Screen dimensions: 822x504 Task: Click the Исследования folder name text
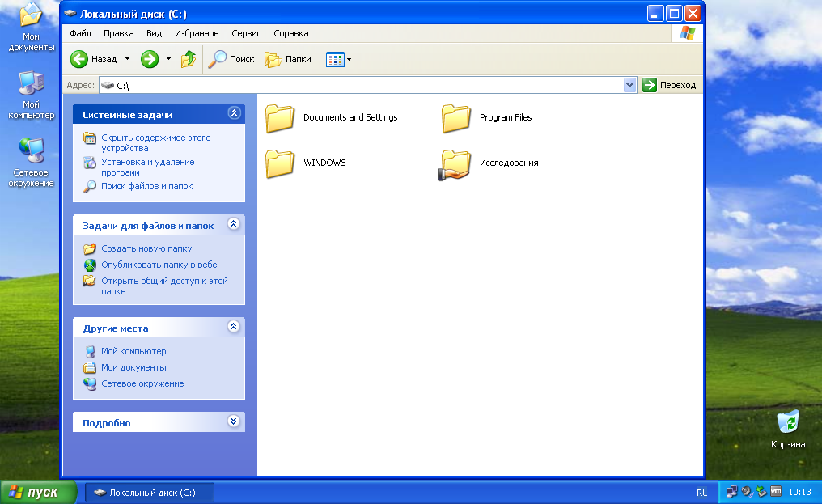509,163
